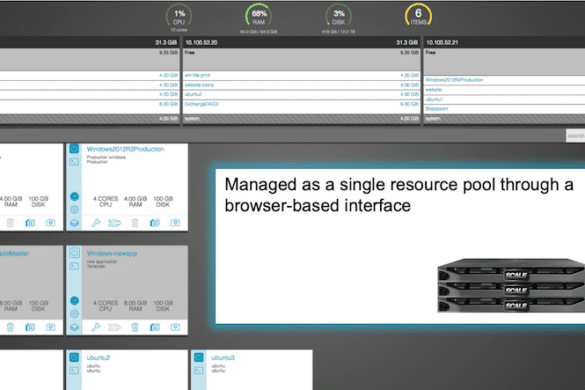Open the gear settings on Windows-newapp card
The width and height of the screenshot is (585, 390).
tap(74, 314)
